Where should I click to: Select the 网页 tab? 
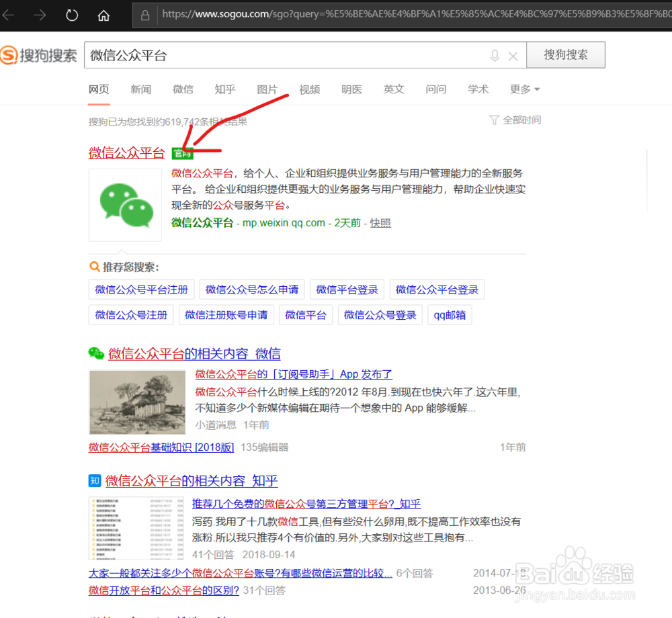99,89
